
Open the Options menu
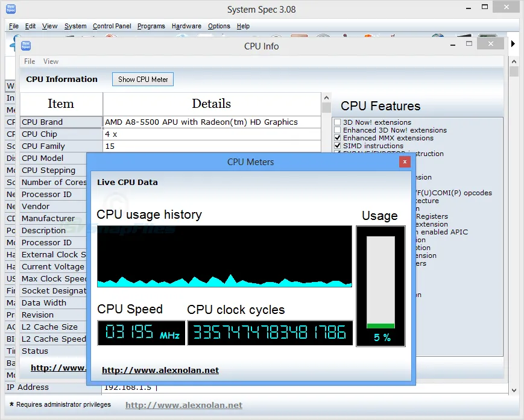(x=219, y=26)
